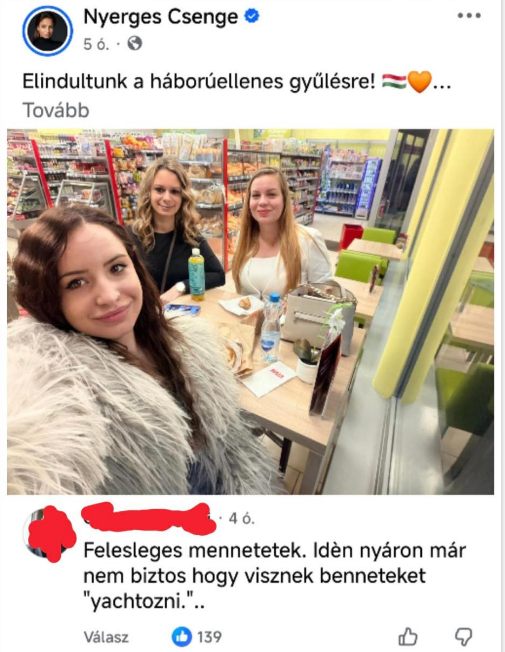Click the orange heart emoji
The height and width of the screenshot is (652, 505).
[419, 82]
